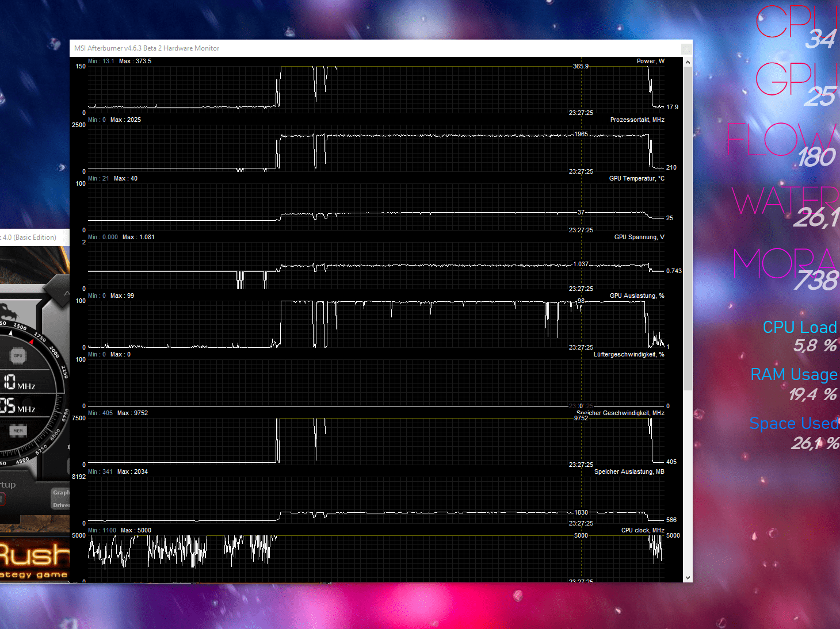840x629 pixels.
Task: Select the 'CPU clock, MHz' graph label
Action: [x=643, y=530]
